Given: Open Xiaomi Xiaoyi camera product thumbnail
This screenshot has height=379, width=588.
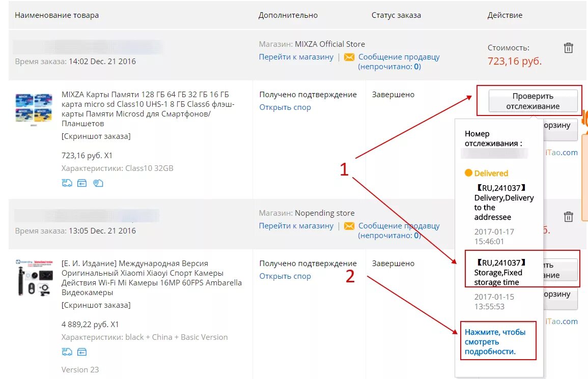Looking at the screenshot, I should tap(34, 278).
